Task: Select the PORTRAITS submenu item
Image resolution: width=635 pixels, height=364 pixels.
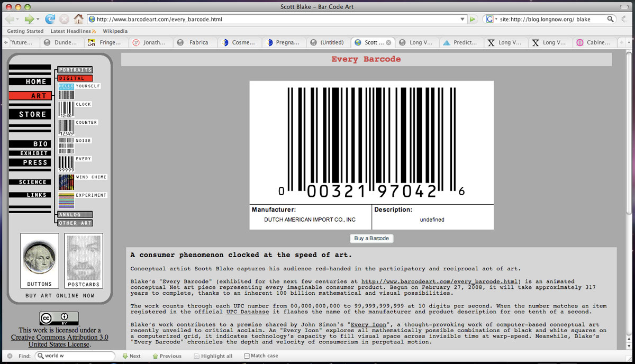Action: 75,70
